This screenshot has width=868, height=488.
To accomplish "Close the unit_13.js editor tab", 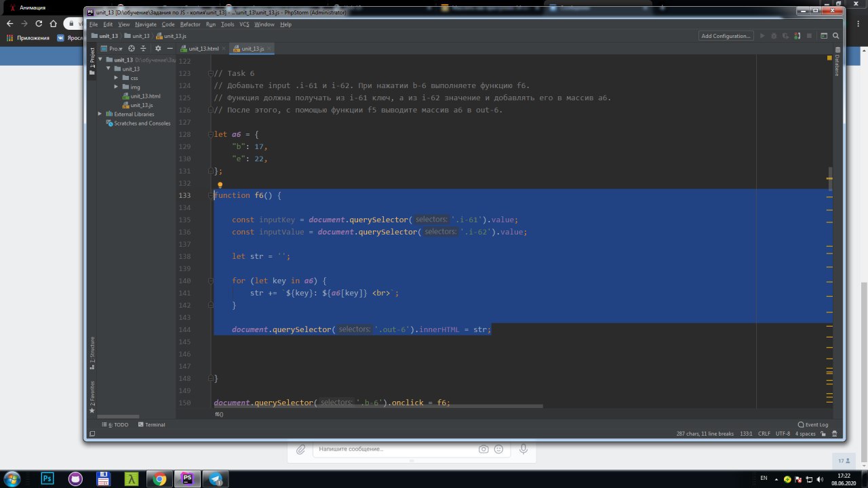I will (271, 49).
